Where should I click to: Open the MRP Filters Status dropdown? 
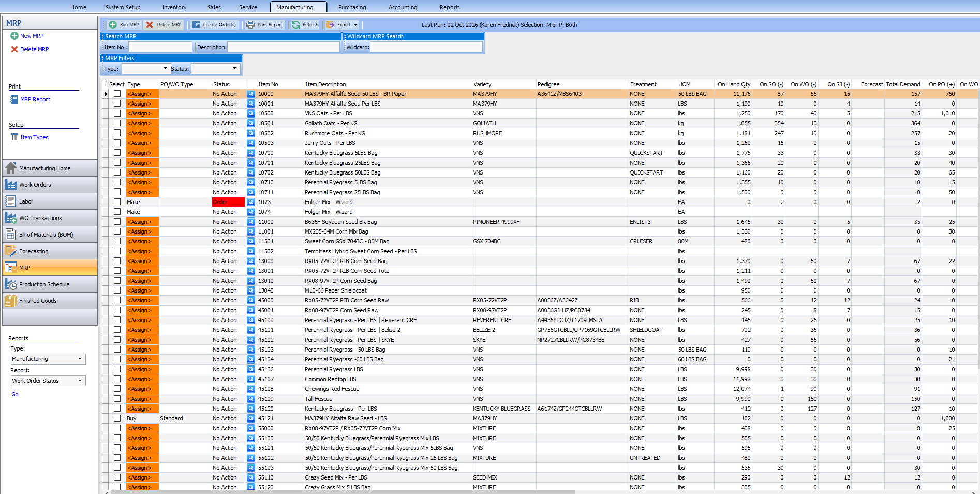(234, 68)
